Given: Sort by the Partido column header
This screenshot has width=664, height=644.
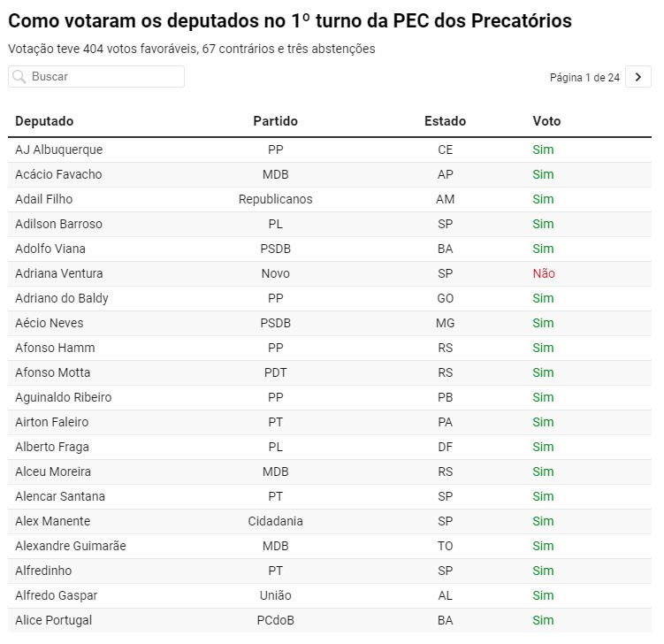Looking at the screenshot, I should coord(275,121).
